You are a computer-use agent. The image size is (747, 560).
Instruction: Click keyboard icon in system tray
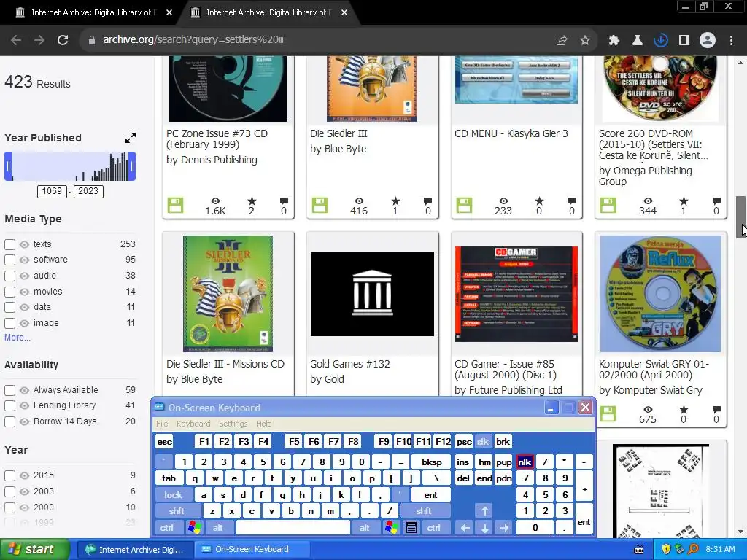(x=639, y=550)
